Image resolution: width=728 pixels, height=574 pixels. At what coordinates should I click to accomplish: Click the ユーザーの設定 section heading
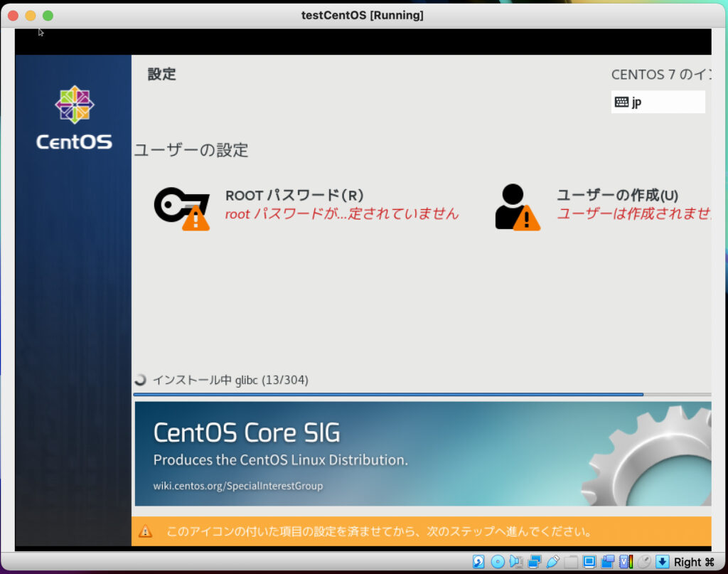click(191, 150)
